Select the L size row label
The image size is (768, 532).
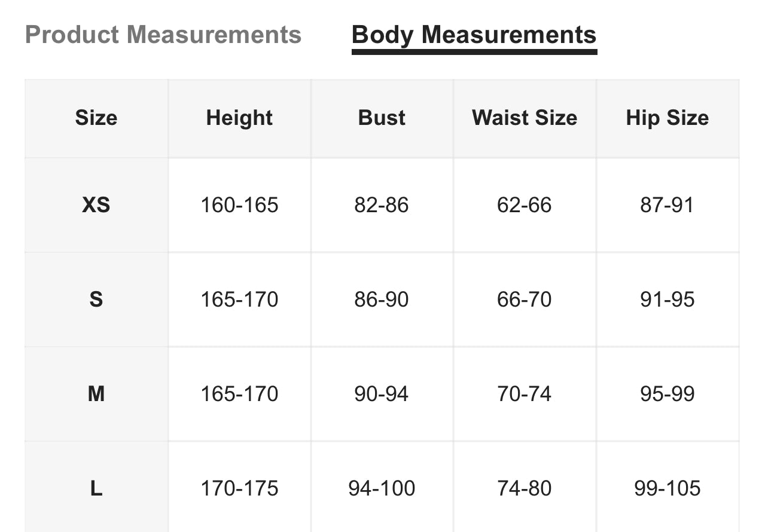(96, 488)
